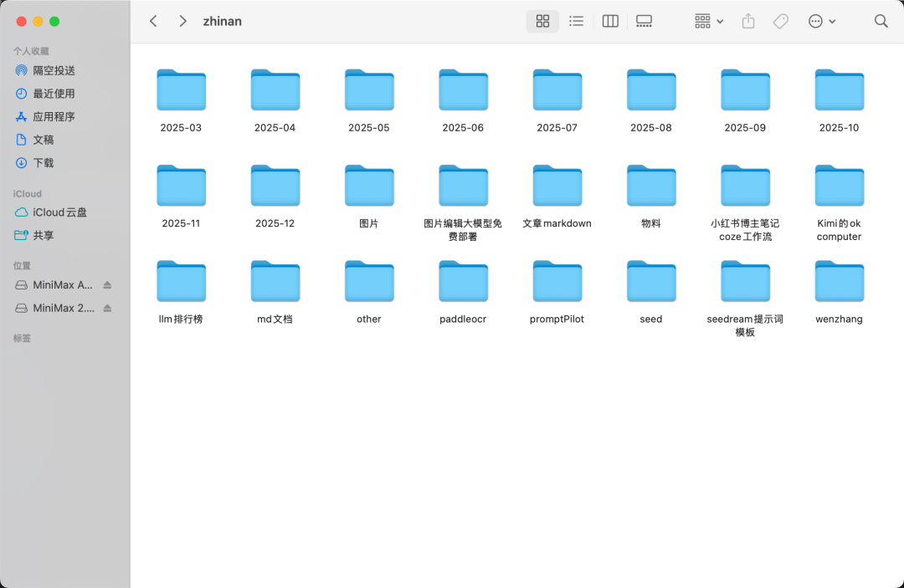The image size is (904, 588).
Task: Select 最近使用 in the sidebar
Action: pyautogui.click(x=54, y=94)
